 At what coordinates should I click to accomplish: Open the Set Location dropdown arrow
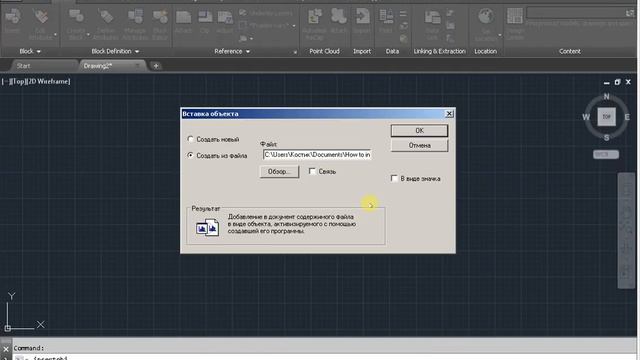(500, 35)
